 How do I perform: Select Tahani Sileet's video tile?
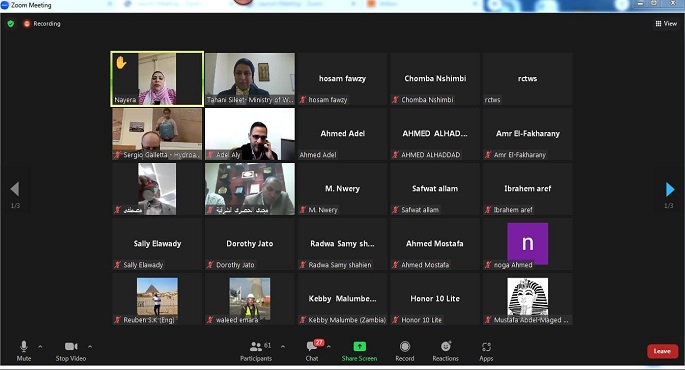(x=250, y=79)
